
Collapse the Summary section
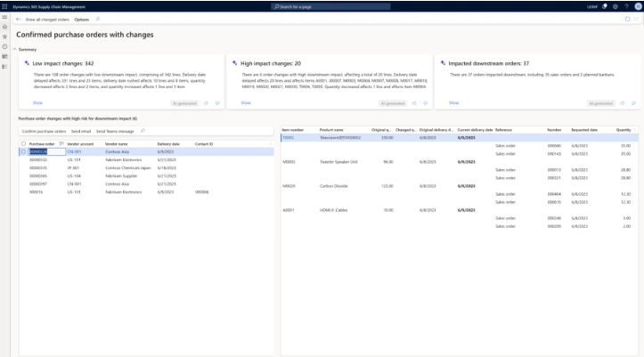click(x=15, y=50)
